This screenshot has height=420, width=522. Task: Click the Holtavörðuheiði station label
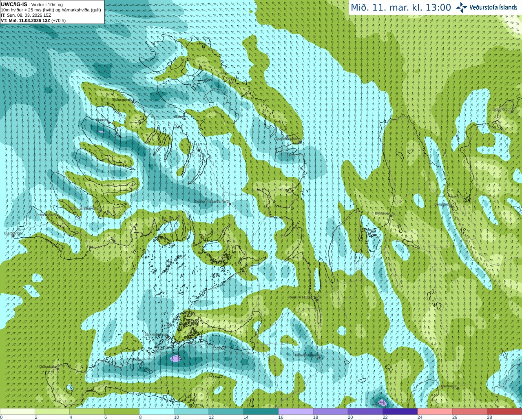coord(306,355)
